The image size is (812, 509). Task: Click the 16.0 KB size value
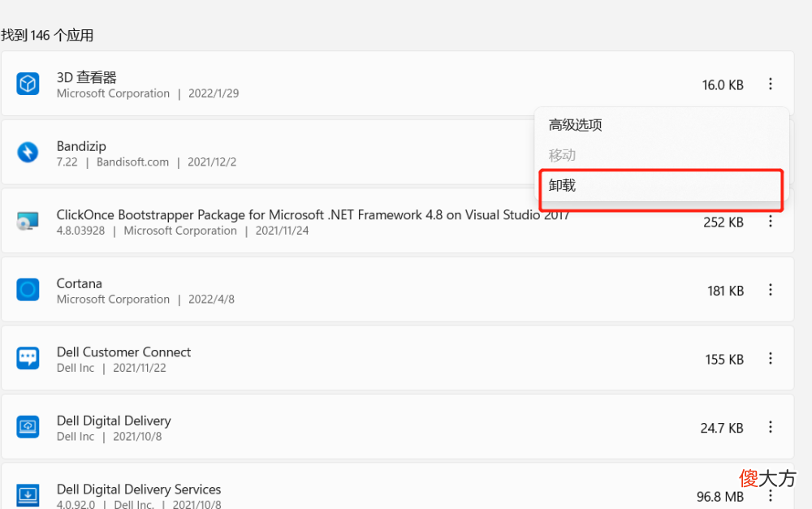(723, 85)
